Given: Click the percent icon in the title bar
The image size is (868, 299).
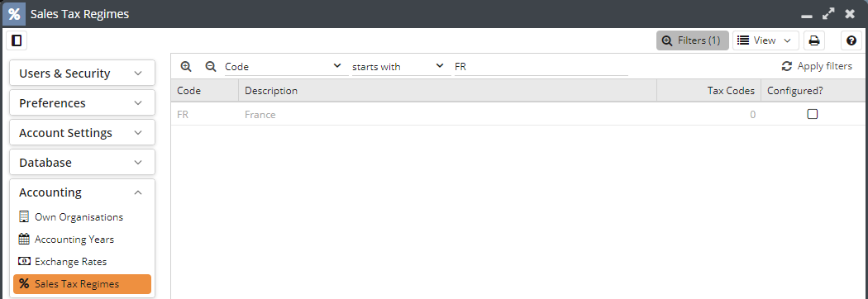Looking at the screenshot, I should pyautogui.click(x=14, y=14).
